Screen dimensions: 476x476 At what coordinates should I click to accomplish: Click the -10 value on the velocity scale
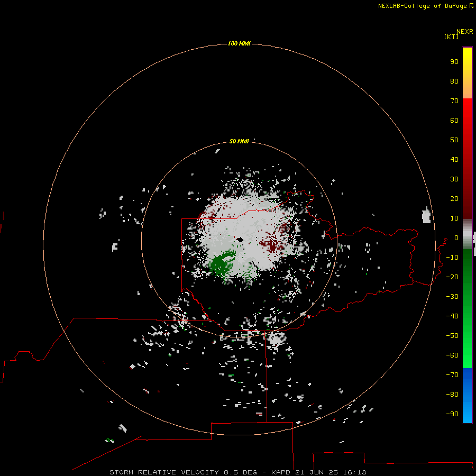click(x=452, y=258)
